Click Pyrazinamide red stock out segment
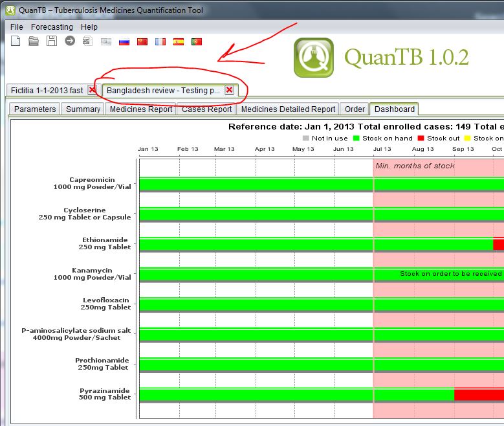The height and width of the screenshot is (426, 504). (479, 395)
